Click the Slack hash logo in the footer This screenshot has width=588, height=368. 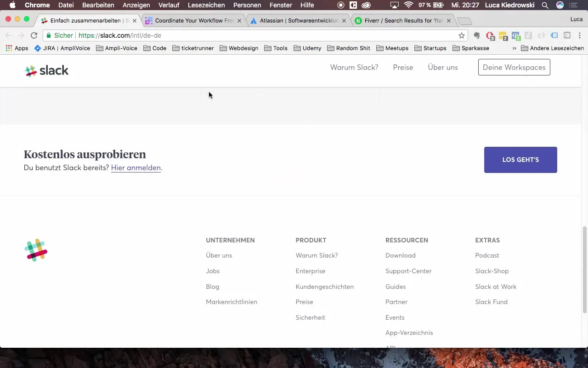click(x=36, y=250)
